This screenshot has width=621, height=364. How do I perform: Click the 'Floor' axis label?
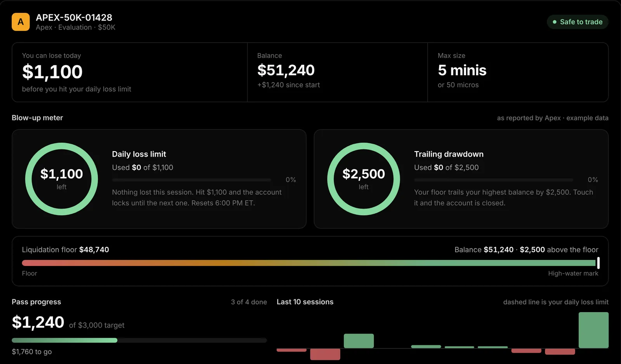tap(29, 274)
